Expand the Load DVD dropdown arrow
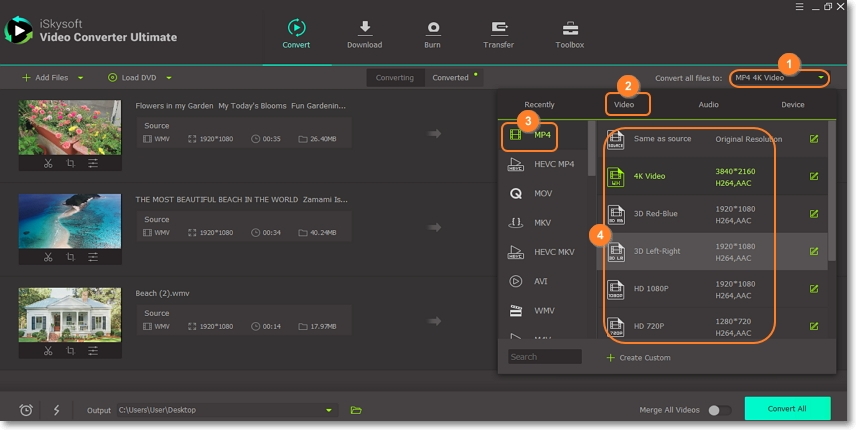The height and width of the screenshot is (430, 856). (x=169, y=77)
